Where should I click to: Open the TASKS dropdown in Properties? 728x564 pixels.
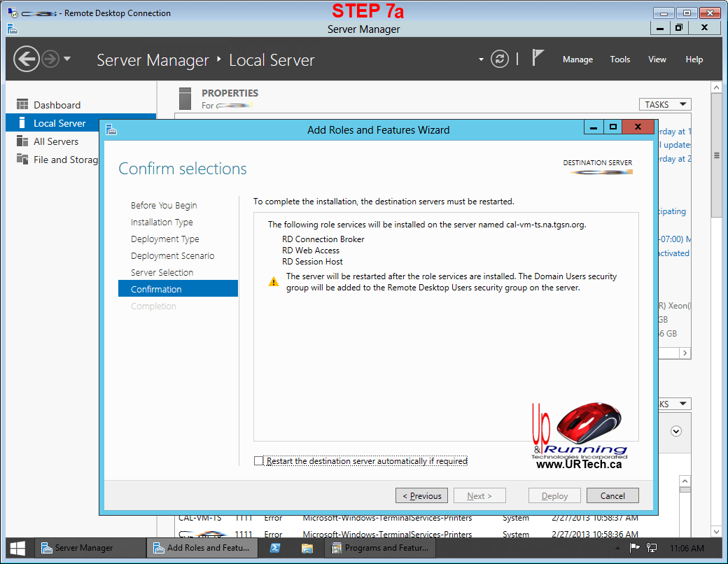pos(664,104)
